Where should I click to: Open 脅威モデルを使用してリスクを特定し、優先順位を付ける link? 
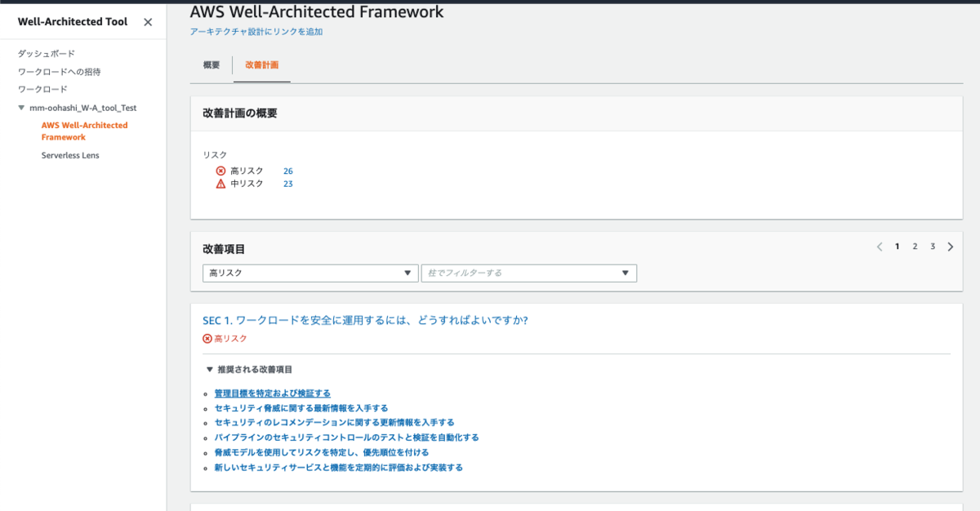pos(322,452)
